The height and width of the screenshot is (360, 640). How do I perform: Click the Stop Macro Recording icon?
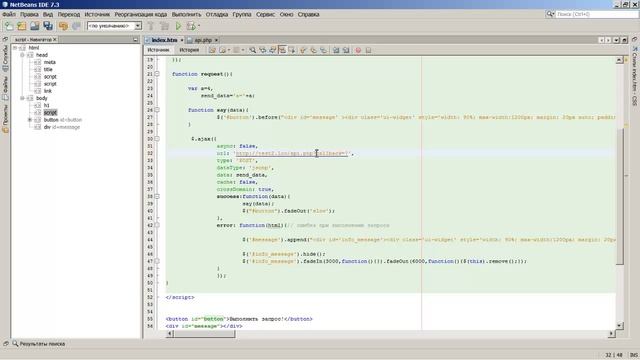368,50
